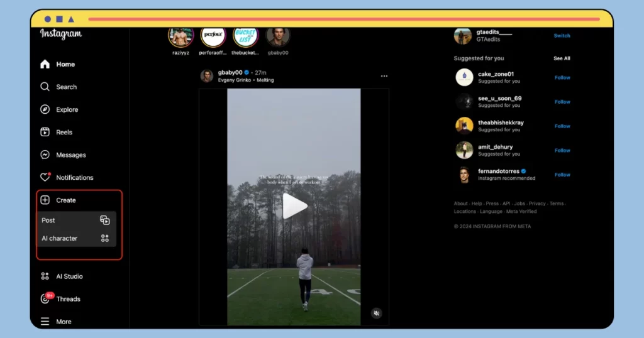The image size is (644, 338).
Task: Open raziyyz story
Action: (x=180, y=37)
